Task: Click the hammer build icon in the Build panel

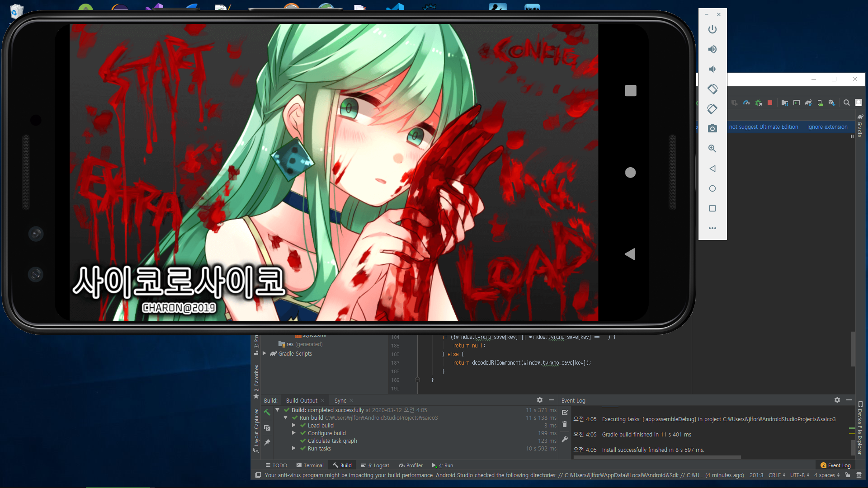Action: coord(267,413)
